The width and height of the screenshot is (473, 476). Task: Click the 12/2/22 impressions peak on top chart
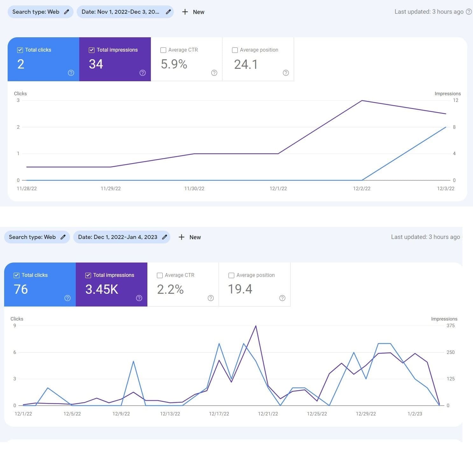pos(362,101)
